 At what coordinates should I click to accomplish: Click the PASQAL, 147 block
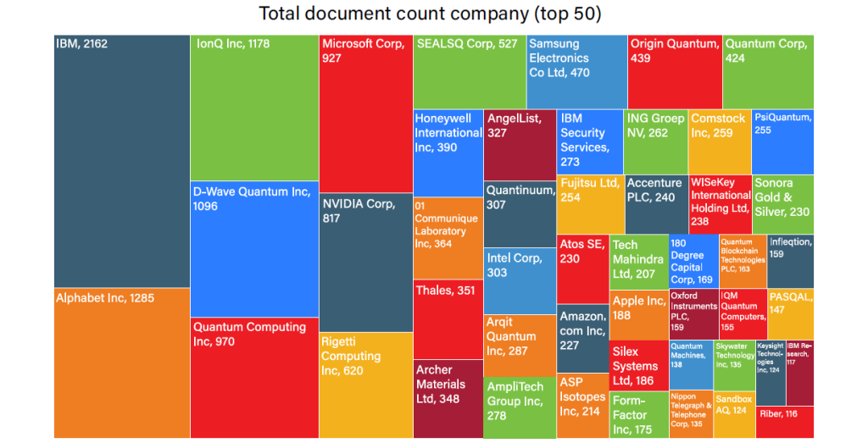click(x=791, y=314)
